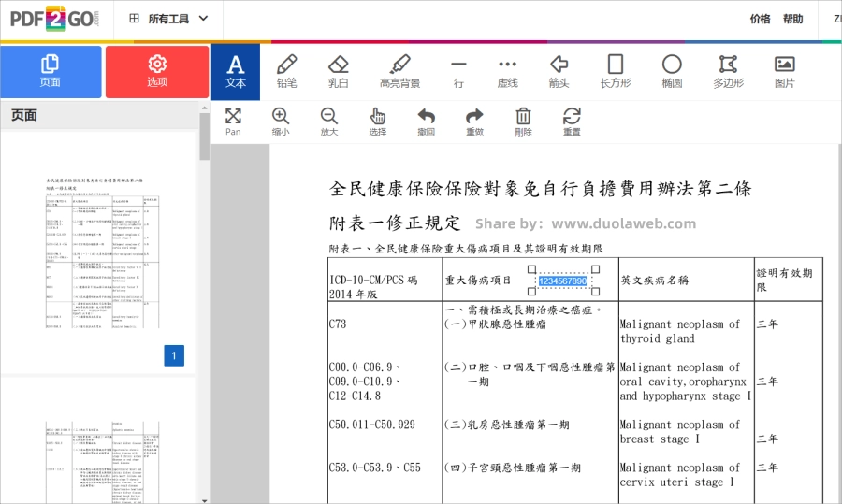This screenshot has width=842, height=504.
Task: Click the C53.0-C53.9、C55 cell
Action: [x=375, y=468]
